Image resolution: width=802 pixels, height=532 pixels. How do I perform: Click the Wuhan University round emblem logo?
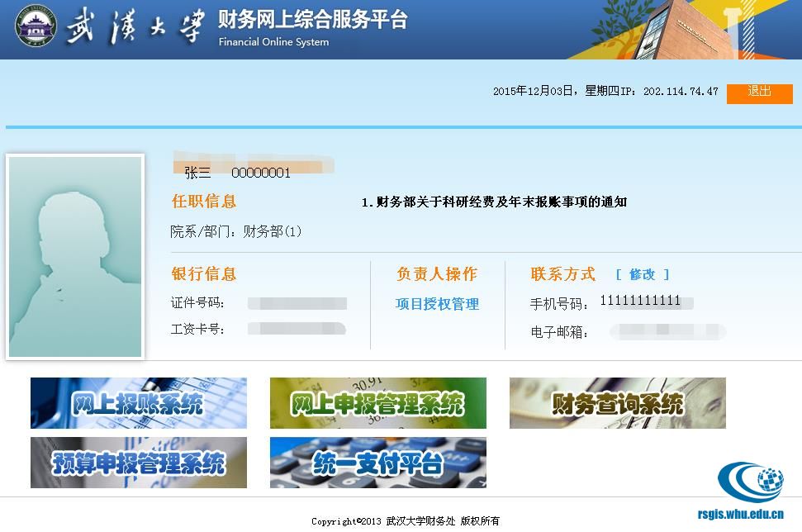click(x=36, y=26)
